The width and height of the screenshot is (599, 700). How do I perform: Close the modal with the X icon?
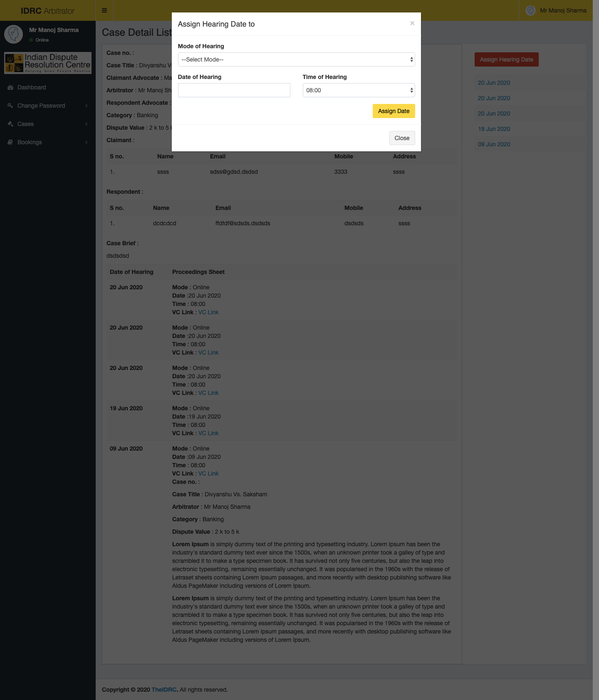click(x=412, y=23)
